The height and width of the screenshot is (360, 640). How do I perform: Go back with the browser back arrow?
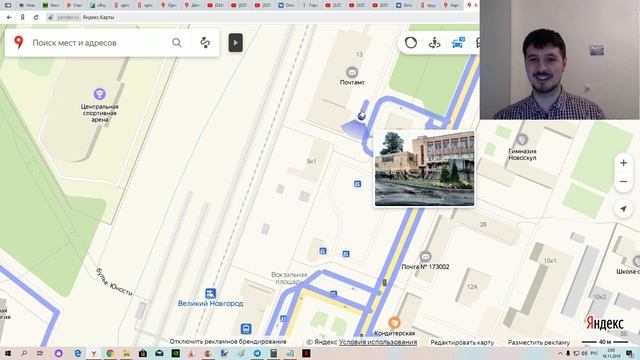pyautogui.click(x=9, y=17)
